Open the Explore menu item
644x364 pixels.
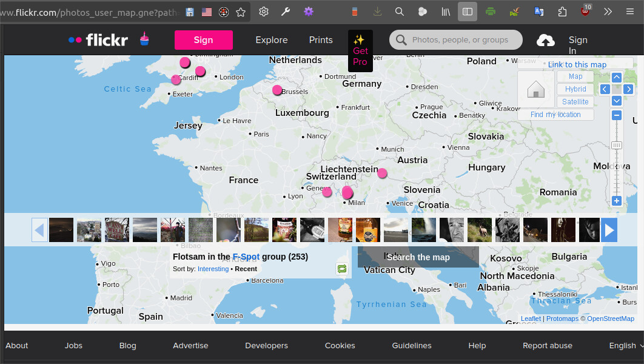271,40
